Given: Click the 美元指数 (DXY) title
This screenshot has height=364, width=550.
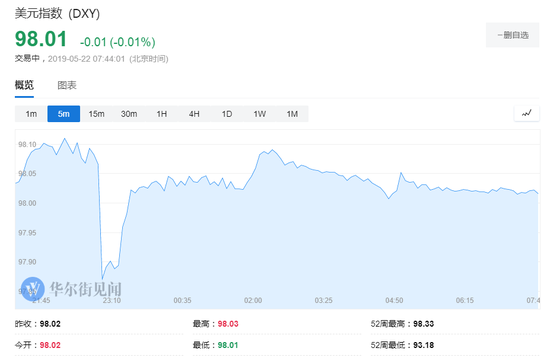Looking at the screenshot, I should coord(57,14).
